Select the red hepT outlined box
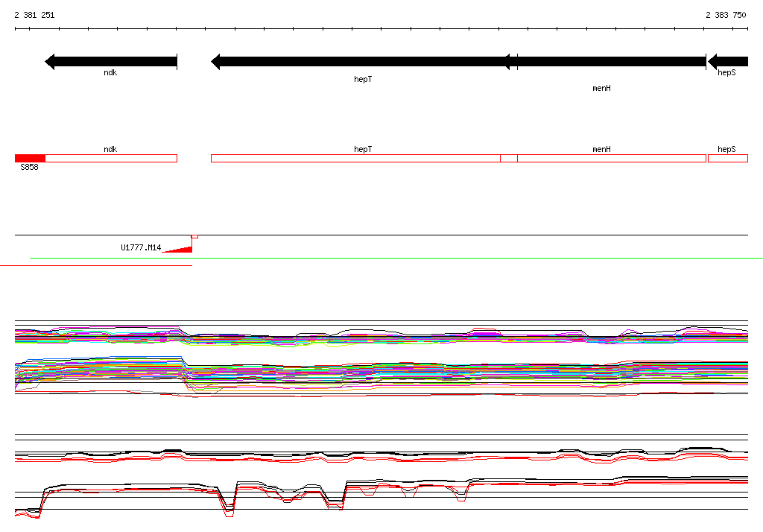The image size is (763, 532). [x=364, y=158]
